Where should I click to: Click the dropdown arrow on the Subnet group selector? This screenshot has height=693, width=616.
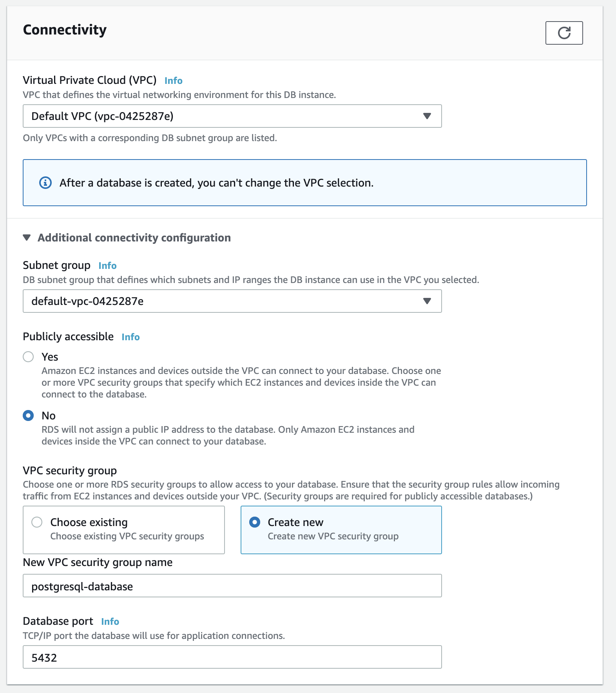pyautogui.click(x=427, y=301)
